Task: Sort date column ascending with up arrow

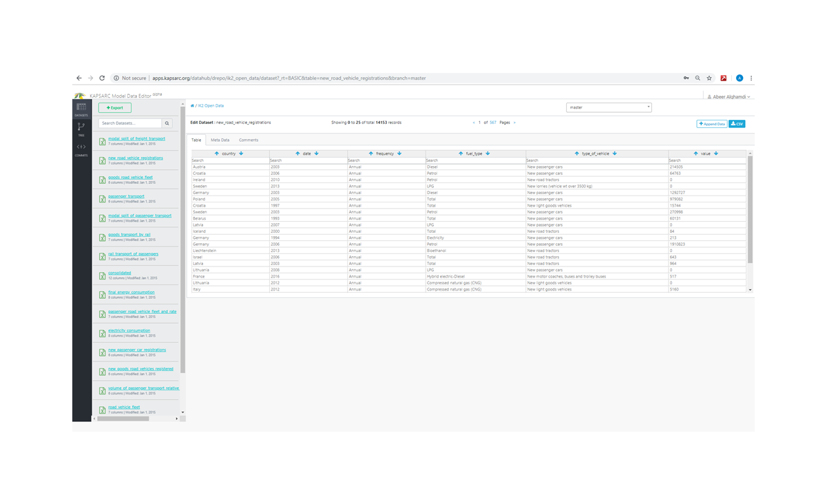Action: pos(297,154)
